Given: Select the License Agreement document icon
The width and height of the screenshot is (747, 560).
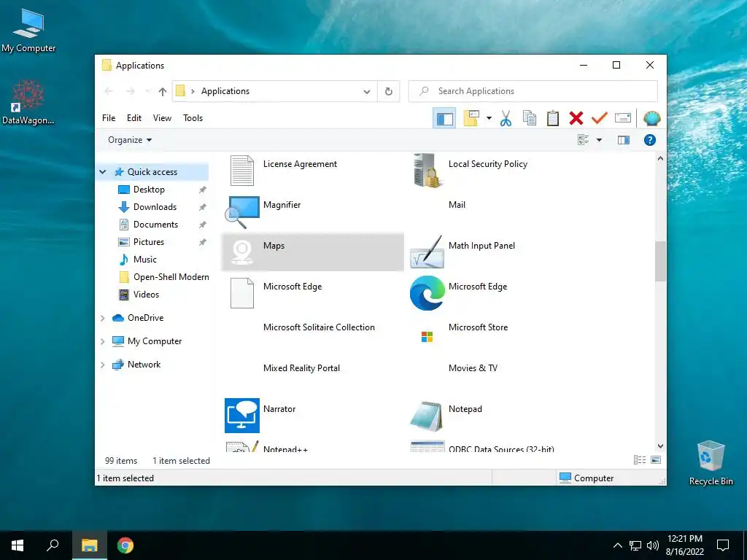Looking at the screenshot, I should [242, 171].
